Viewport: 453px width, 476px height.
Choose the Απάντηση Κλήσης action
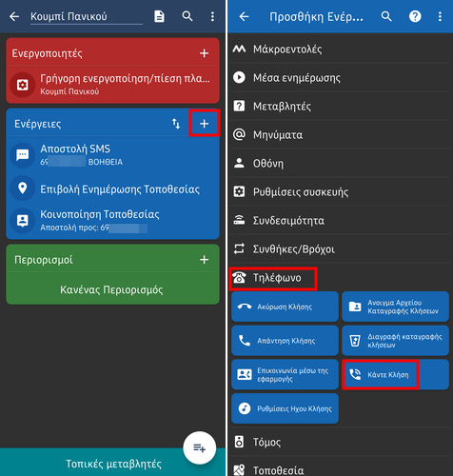[285, 341]
